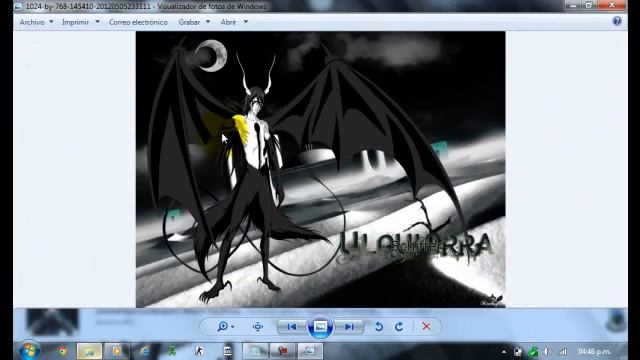This screenshot has height=360, width=640.
Task: Open the calculator-like taskbar icon
Action: 227,351
